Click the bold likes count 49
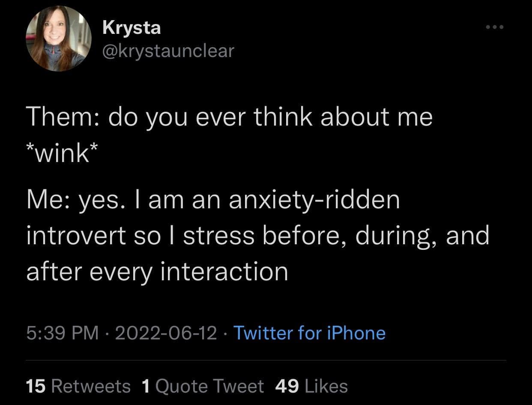The image size is (532, 405). click(x=287, y=386)
